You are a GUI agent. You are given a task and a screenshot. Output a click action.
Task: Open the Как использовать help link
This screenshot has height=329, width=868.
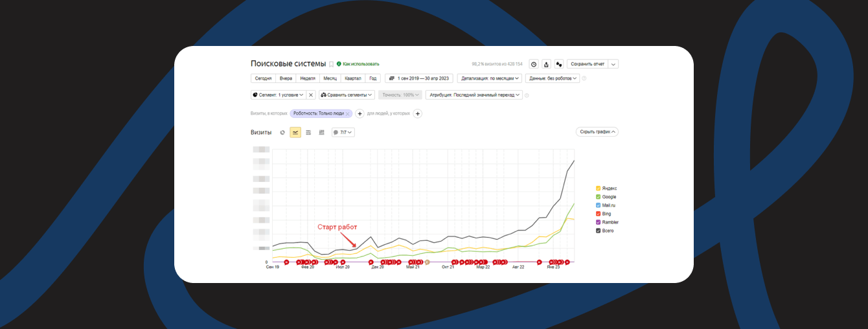point(360,64)
